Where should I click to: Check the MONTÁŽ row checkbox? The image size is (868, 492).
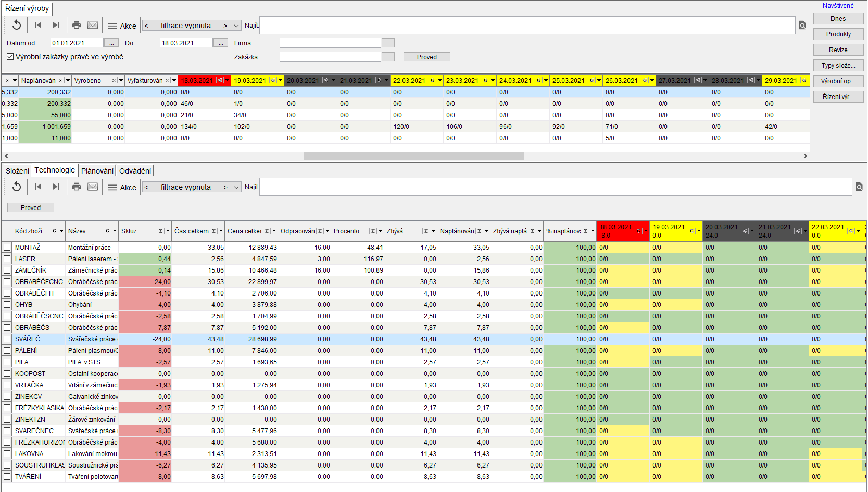click(x=7, y=248)
